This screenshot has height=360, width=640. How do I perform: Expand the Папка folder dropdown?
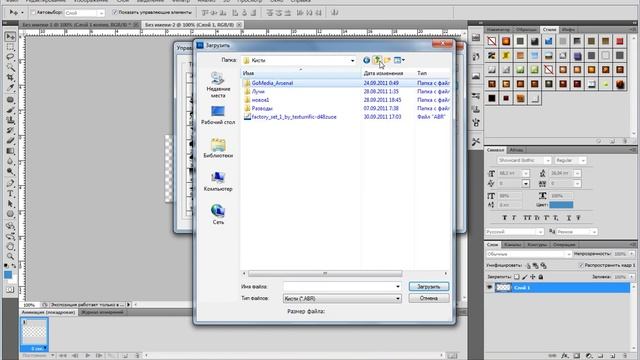click(x=353, y=60)
